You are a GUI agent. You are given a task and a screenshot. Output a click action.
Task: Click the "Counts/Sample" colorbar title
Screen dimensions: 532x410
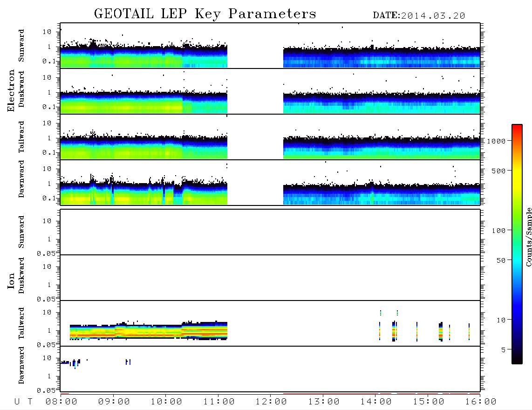point(529,237)
